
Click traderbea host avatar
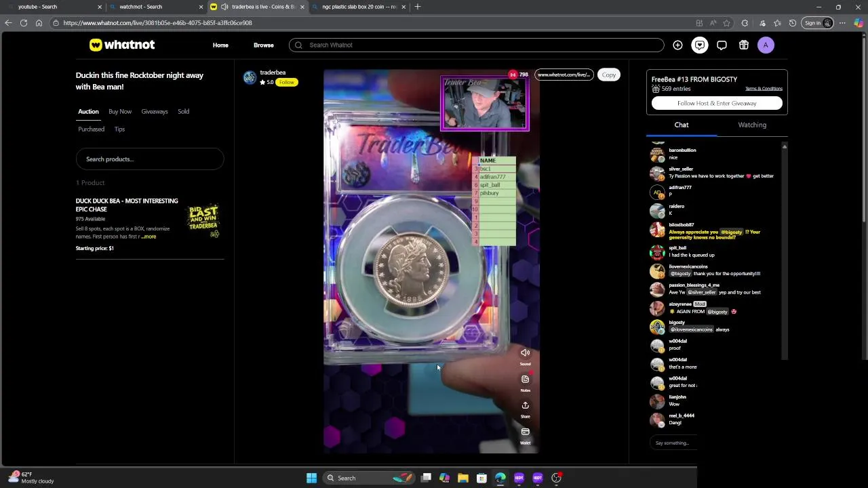coord(250,77)
